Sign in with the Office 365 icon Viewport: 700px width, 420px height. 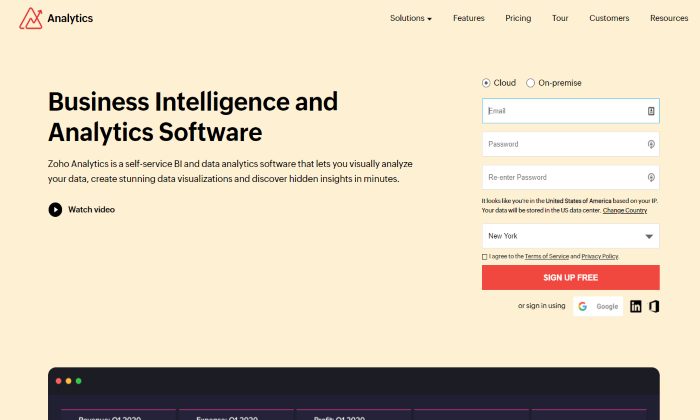654,306
